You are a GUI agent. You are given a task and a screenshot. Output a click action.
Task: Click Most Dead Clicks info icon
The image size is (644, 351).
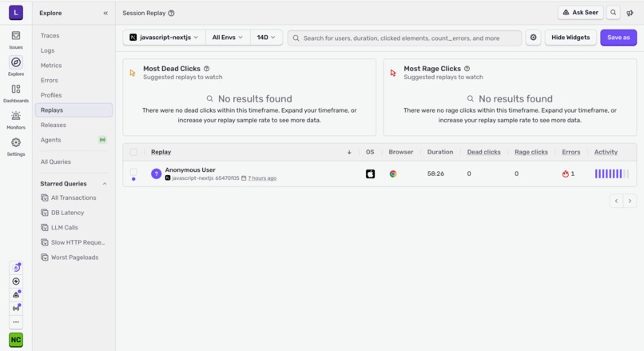coord(207,69)
